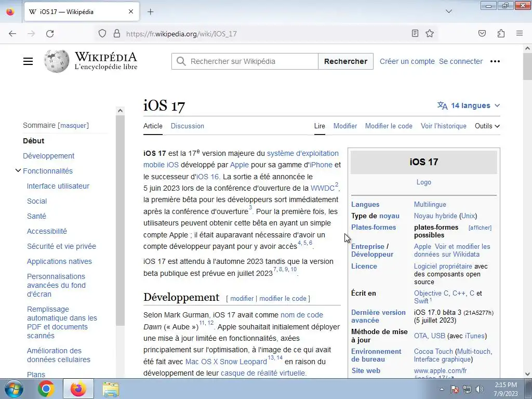The height and width of the screenshot is (399, 532).
Task: Open the Modifier tab
Action: point(345,126)
